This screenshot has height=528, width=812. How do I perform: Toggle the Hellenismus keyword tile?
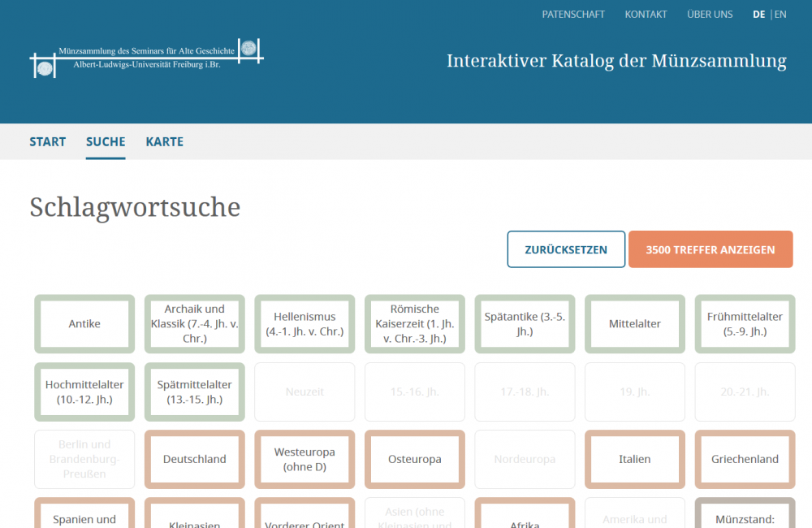click(304, 324)
